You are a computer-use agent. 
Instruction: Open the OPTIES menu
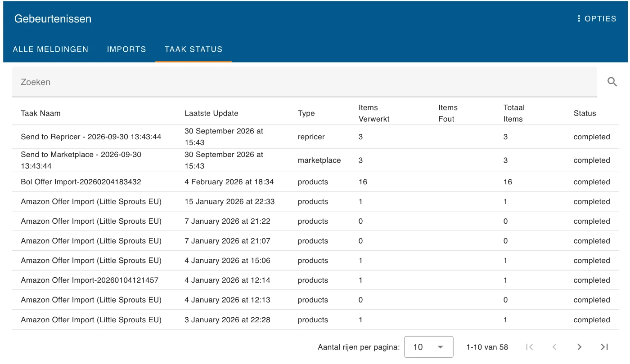tap(597, 19)
